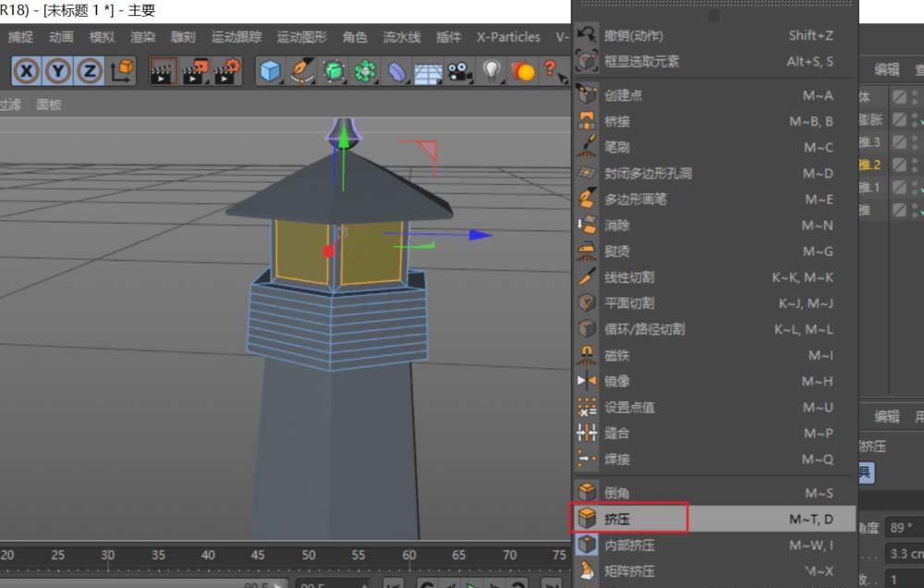Select the spline pen tool
Viewport: 924px width, 588px height.
point(300,71)
